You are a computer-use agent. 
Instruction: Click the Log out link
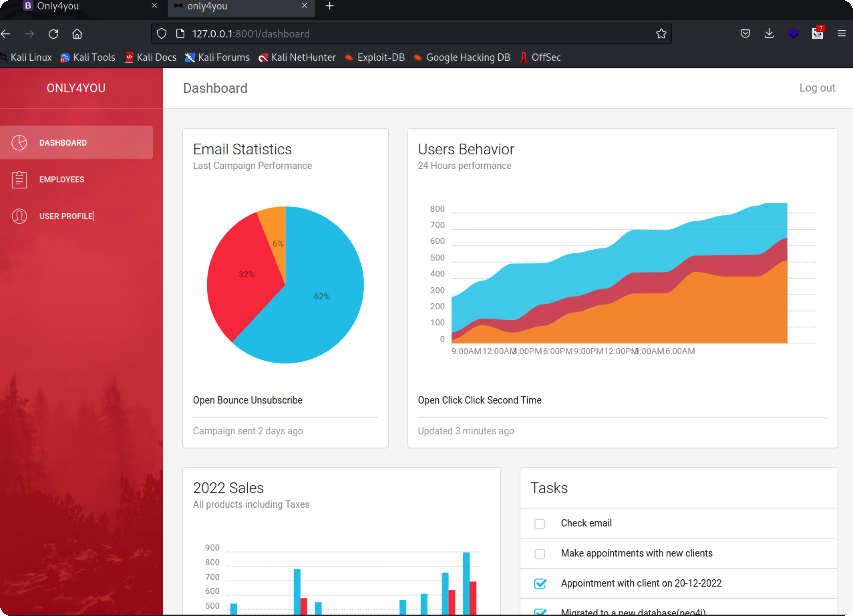817,88
